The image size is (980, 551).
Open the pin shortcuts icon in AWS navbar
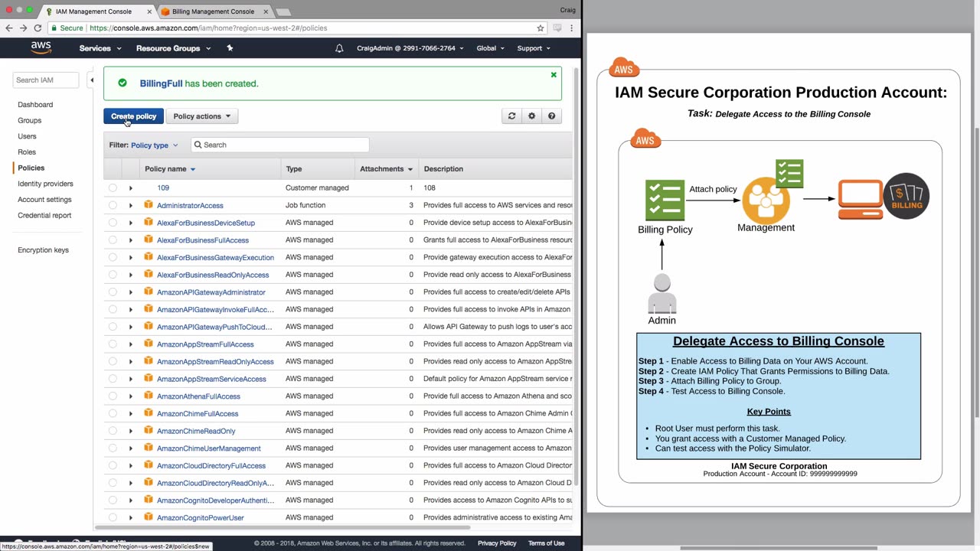[230, 48]
